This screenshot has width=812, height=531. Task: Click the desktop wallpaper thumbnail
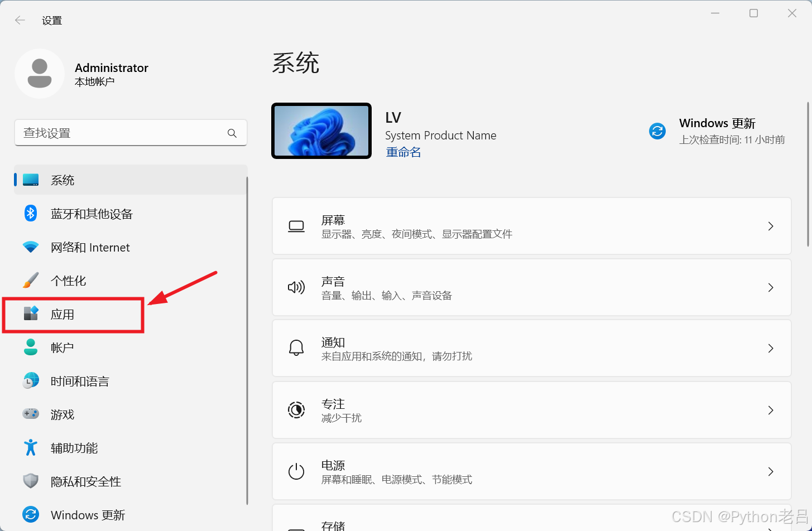[x=321, y=131]
